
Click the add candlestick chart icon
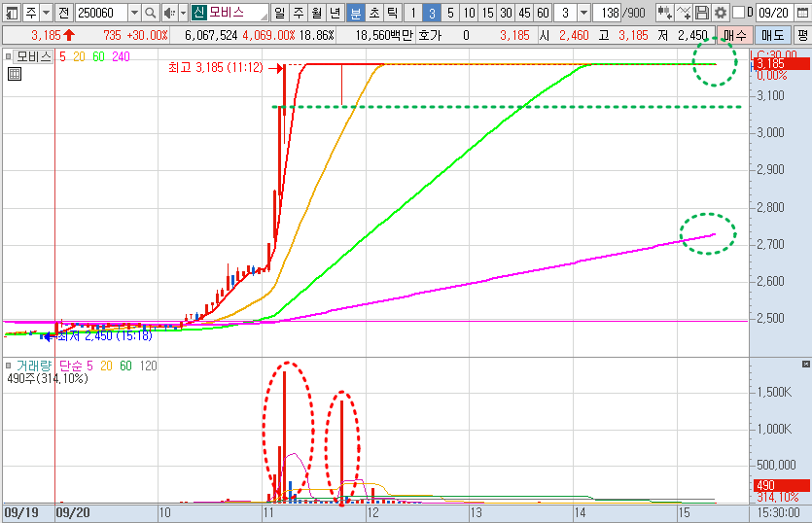click(664, 13)
